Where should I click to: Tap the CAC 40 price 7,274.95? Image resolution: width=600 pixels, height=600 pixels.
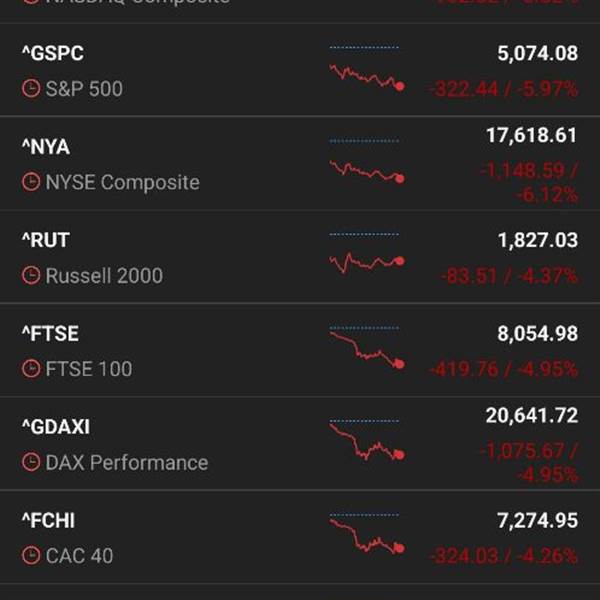pos(538,521)
